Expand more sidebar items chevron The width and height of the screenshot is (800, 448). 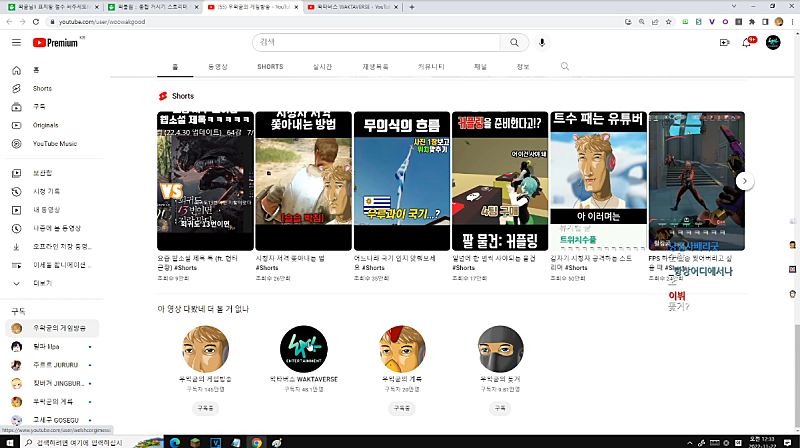[16, 283]
